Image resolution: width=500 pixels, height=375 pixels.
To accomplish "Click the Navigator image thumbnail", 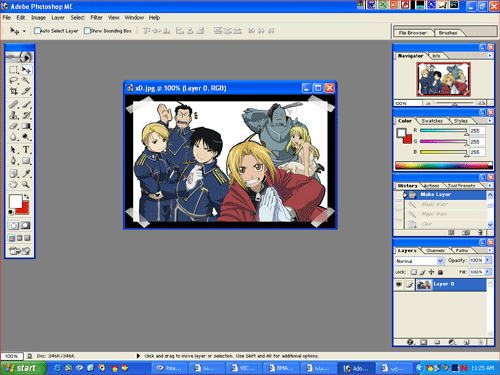I will [x=443, y=79].
